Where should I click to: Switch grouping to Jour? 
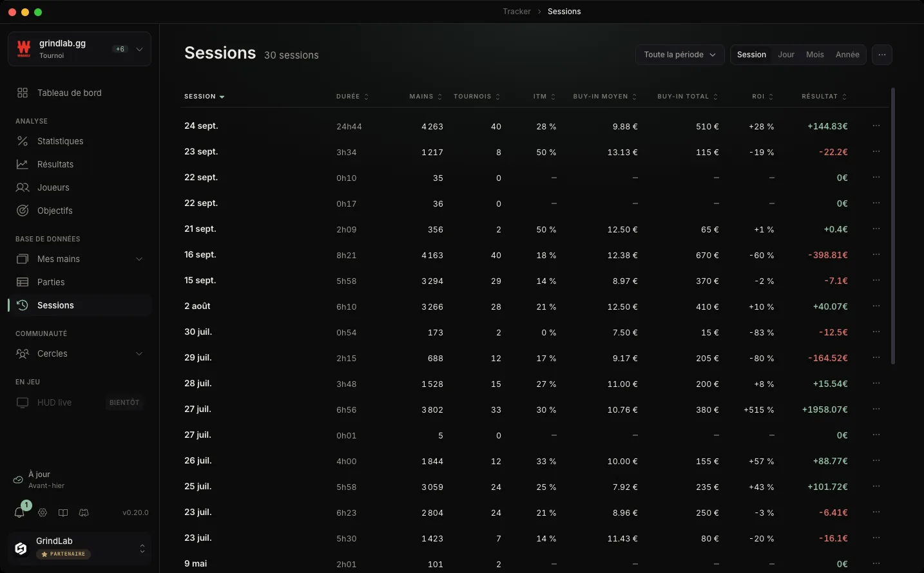point(786,55)
